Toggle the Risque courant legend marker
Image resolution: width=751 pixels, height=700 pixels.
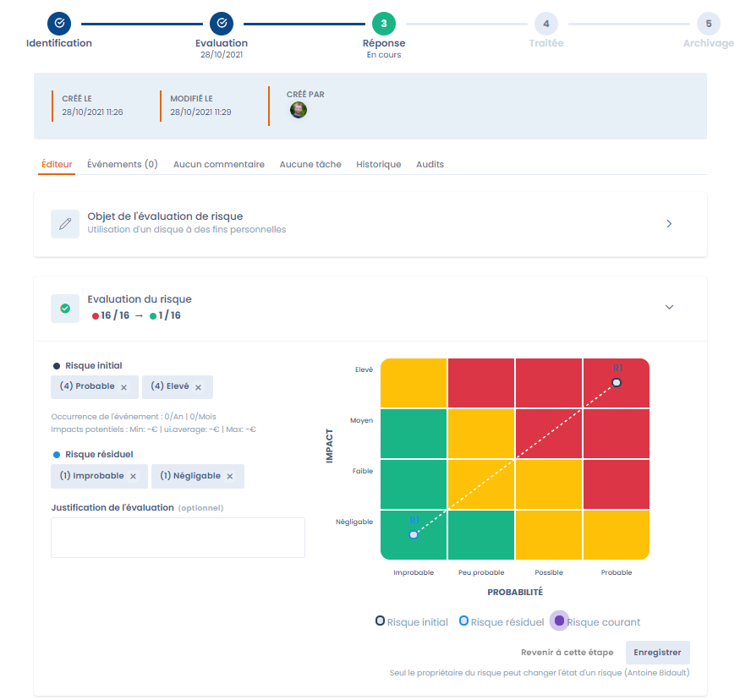pyautogui.click(x=559, y=621)
